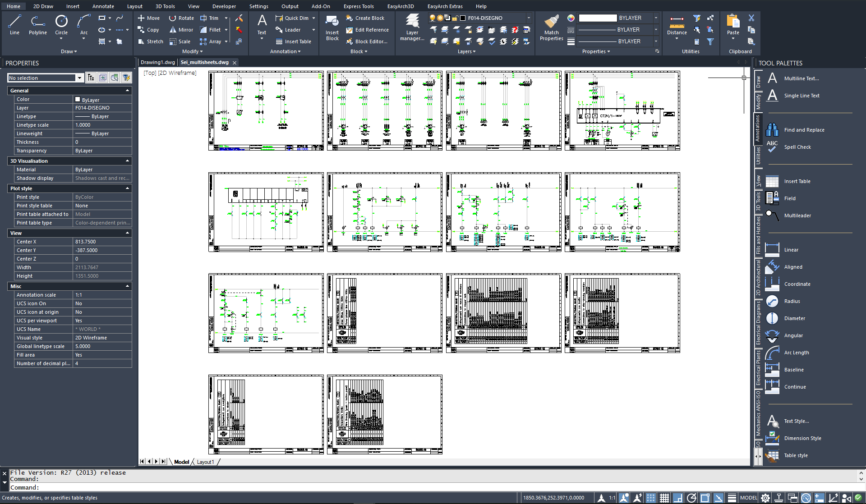Viewport: 866px width, 504px height.
Task: Open the Annotate ribbon tab
Action: 103,6
